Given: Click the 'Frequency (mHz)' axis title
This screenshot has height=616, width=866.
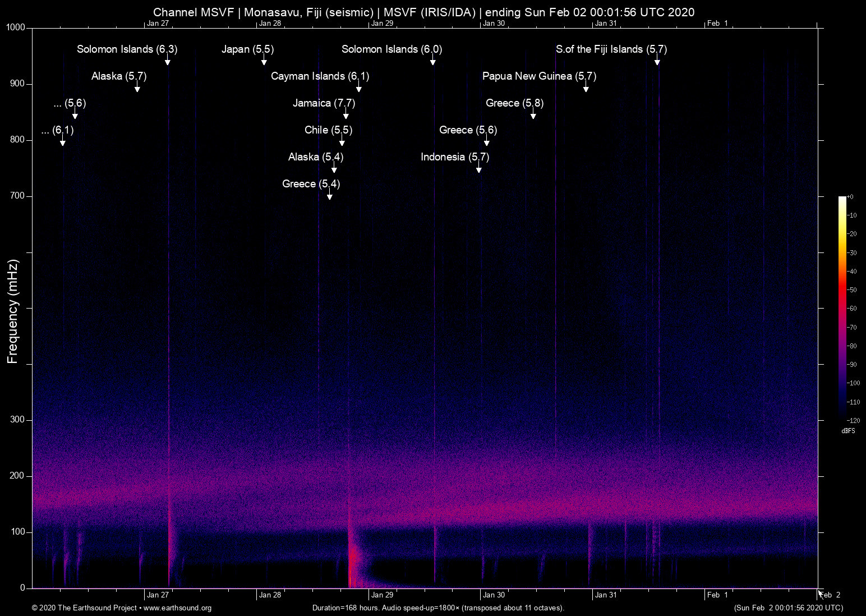Looking at the screenshot, I should click(12, 311).
